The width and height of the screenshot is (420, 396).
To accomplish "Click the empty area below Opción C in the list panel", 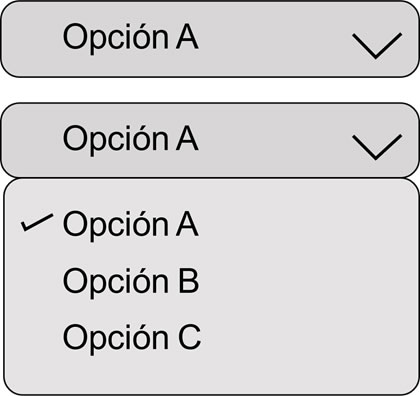I will [210, 373].
